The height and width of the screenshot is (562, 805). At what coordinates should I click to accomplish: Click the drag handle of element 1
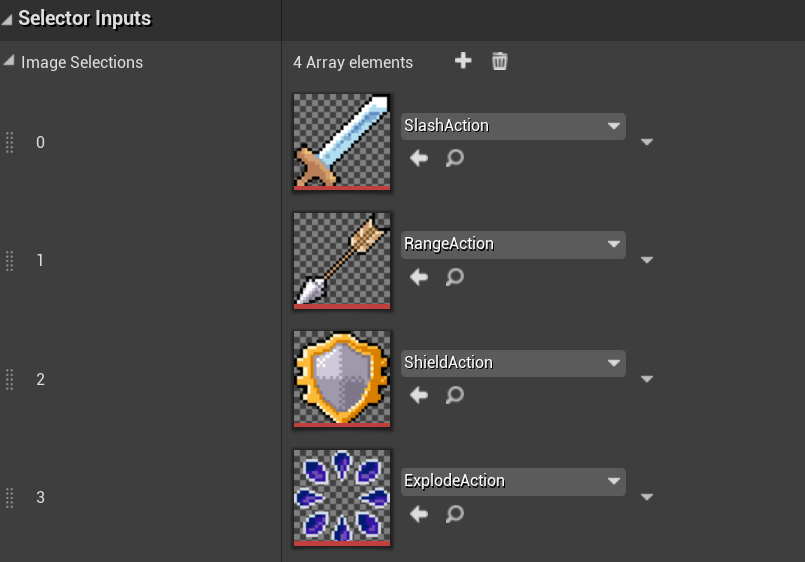coord(10,260)
